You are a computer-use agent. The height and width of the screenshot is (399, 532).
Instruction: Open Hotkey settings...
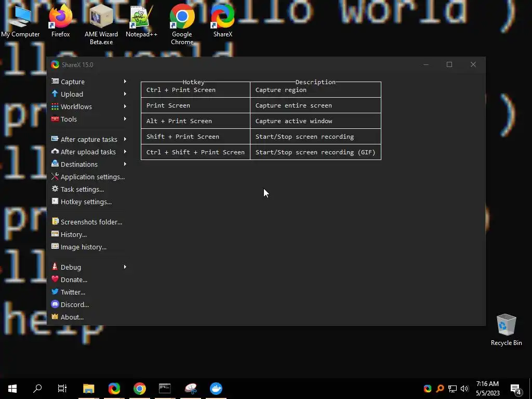(89, 202)
